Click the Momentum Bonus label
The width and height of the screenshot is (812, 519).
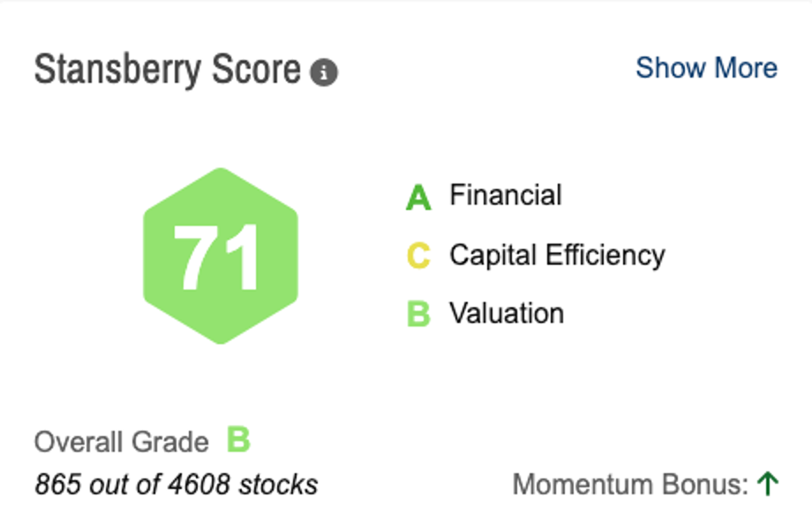tap(630, 484)
